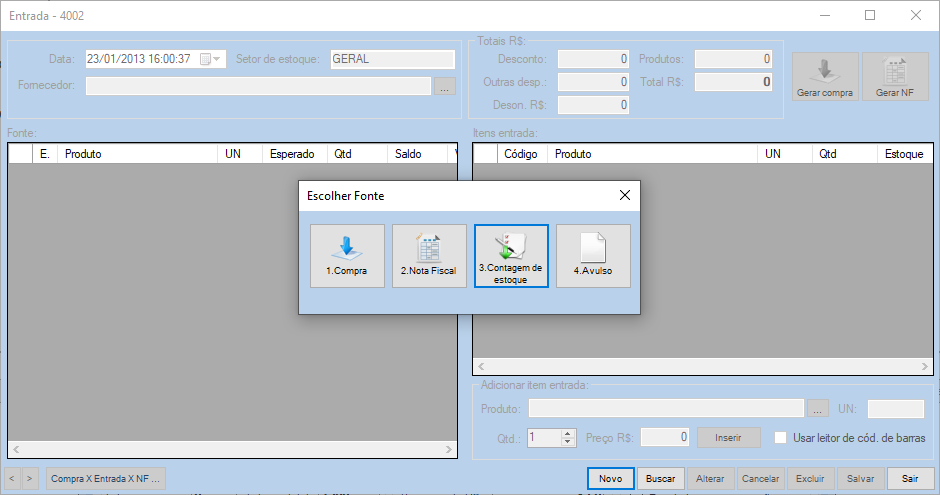Go to previous record arrow
Screen dimensions: 940x495
click(14, 479)
